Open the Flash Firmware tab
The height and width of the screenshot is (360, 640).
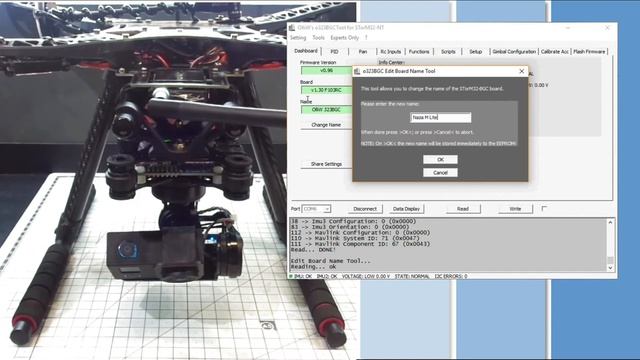pos(589,51)
